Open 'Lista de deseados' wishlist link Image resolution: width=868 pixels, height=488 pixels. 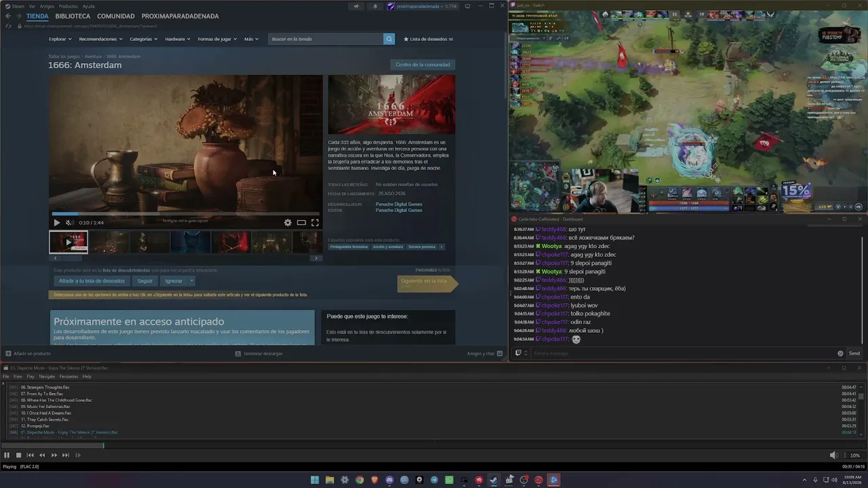(428, 39)
